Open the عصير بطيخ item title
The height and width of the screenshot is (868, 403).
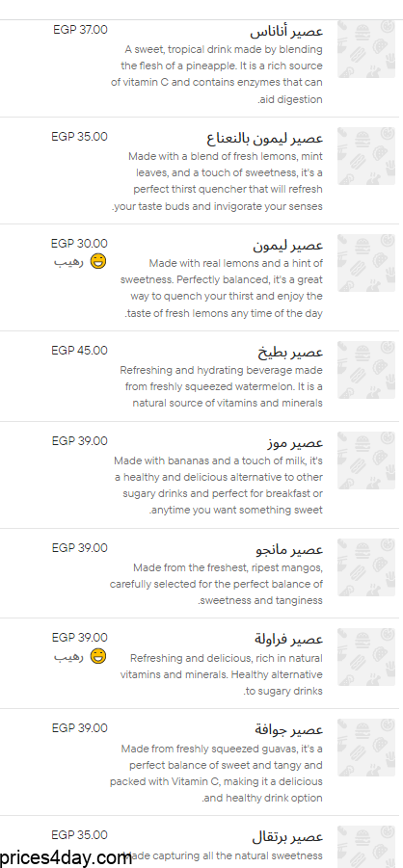pos(290,351)
